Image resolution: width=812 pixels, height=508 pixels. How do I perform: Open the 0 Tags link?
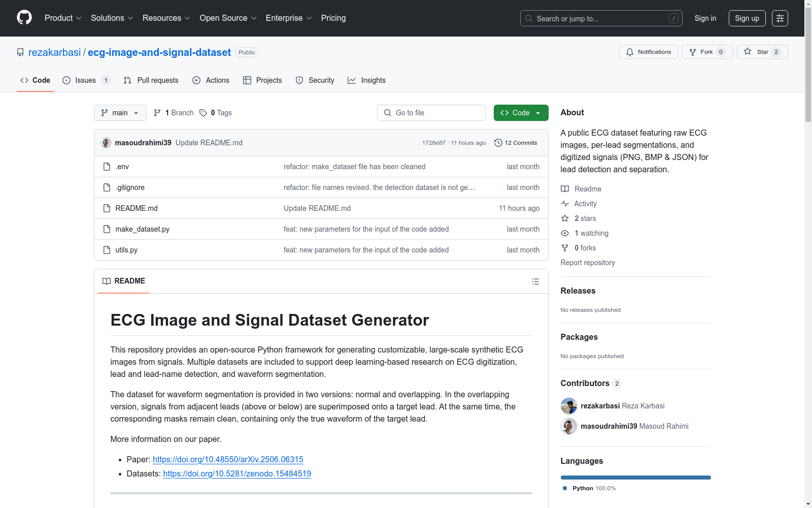[216, 113]
